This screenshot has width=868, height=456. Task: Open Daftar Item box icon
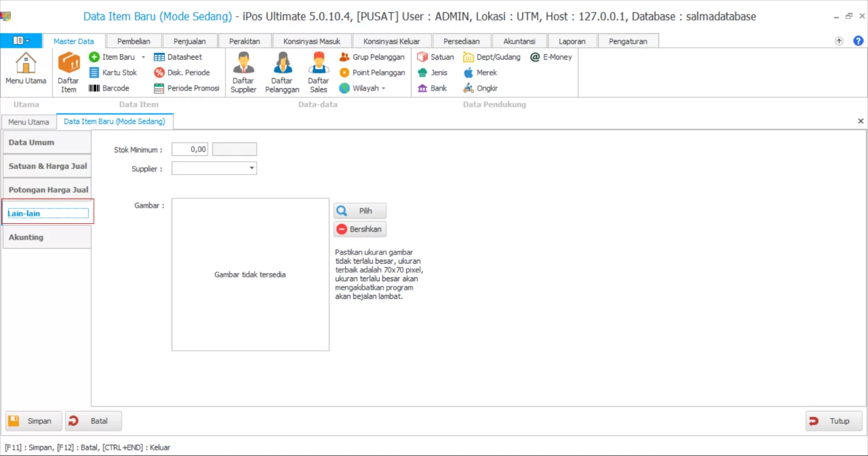point(69,63)
